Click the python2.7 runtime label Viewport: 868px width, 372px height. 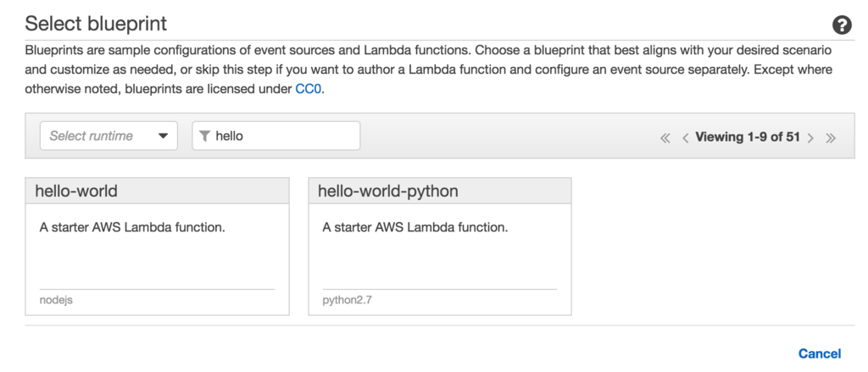(x=347, y=300)
